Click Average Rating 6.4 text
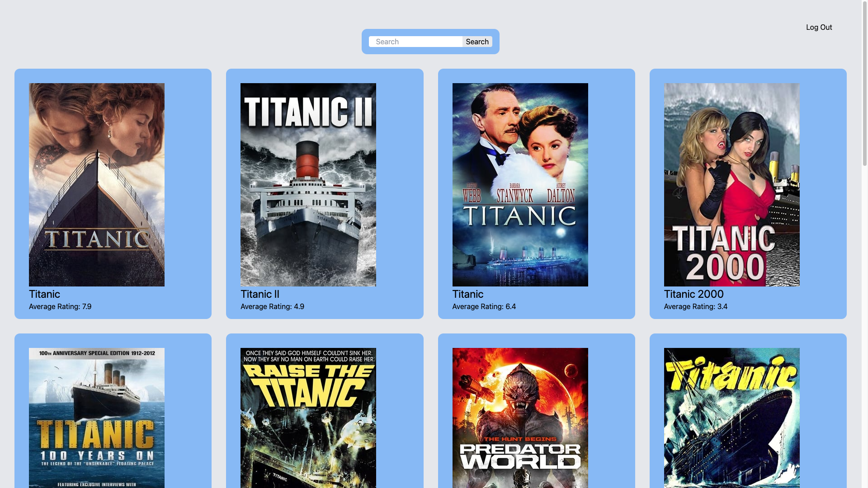The image size is (868, 488). point(484,306)
